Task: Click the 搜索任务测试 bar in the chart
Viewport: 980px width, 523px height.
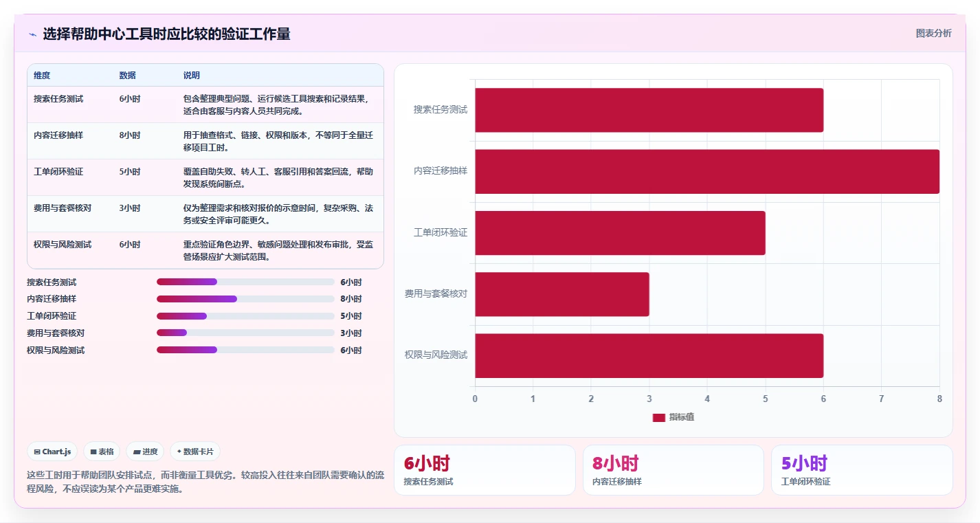Action: pos(649,110)
